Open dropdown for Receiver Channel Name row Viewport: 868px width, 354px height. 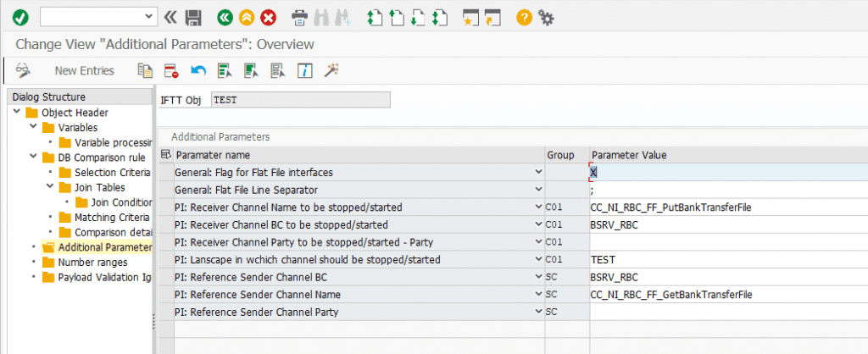click(x=538, y=207)
